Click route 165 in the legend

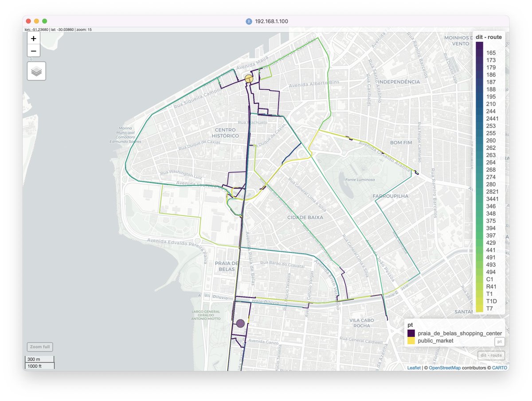tap(491, 53)
